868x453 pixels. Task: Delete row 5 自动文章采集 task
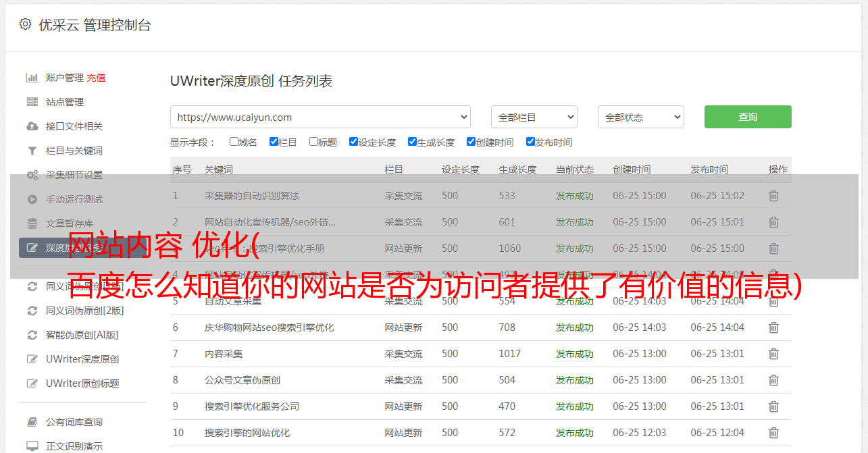(x=774, y=301)
